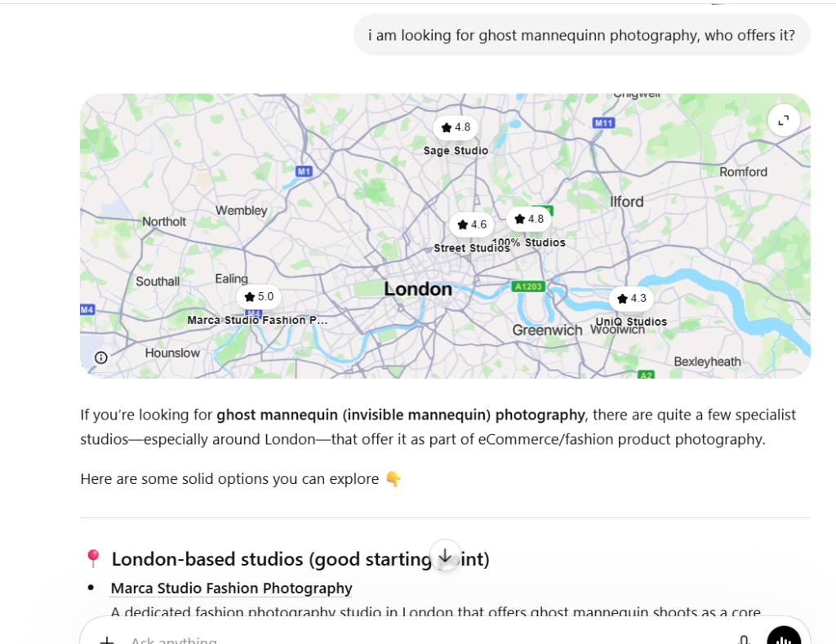Click the Ilford label on the map
Image resolution: width=836 pixels, height=644 pixels.
coord(626,202)
